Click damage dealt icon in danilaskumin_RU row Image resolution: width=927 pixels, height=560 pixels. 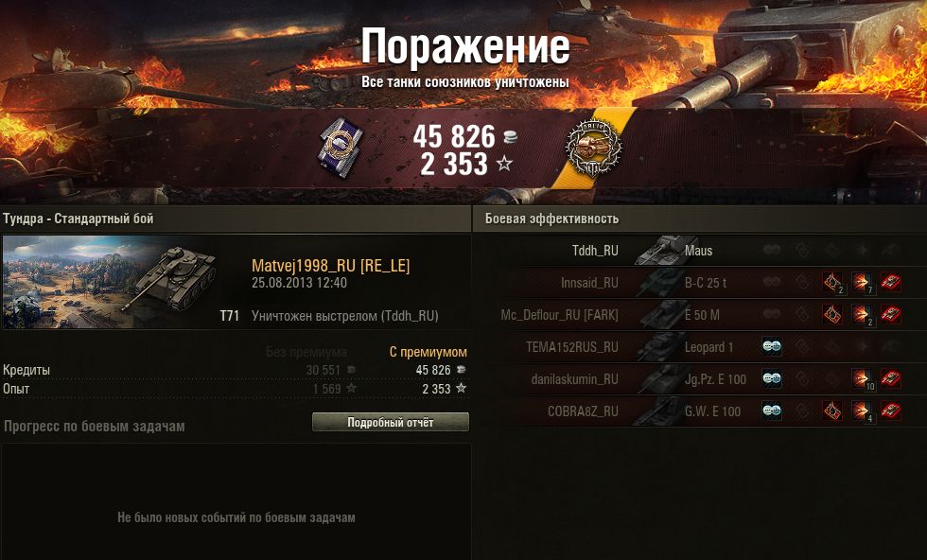click(x=862, y=379)
